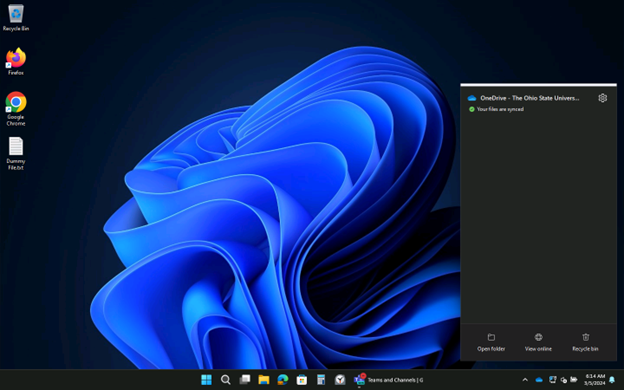This screenshot has width=624, height=390.
Task: Open Calculator from the taskbar
Action: (321, 380)
